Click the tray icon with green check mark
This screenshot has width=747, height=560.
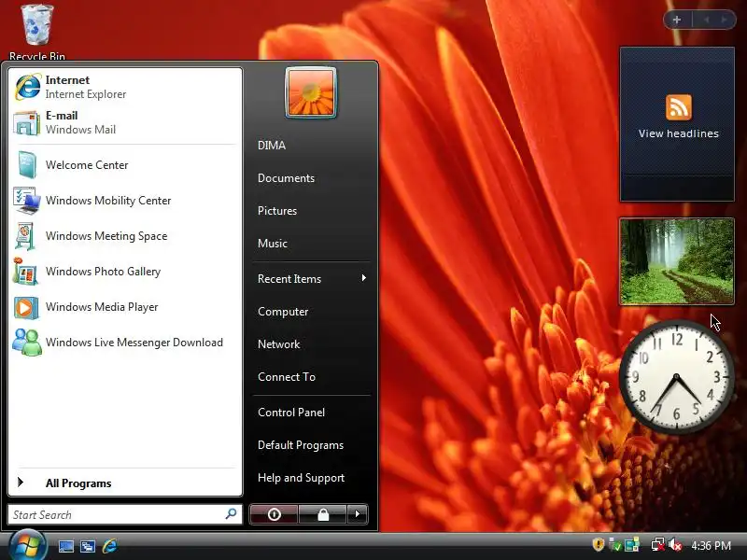615,545
